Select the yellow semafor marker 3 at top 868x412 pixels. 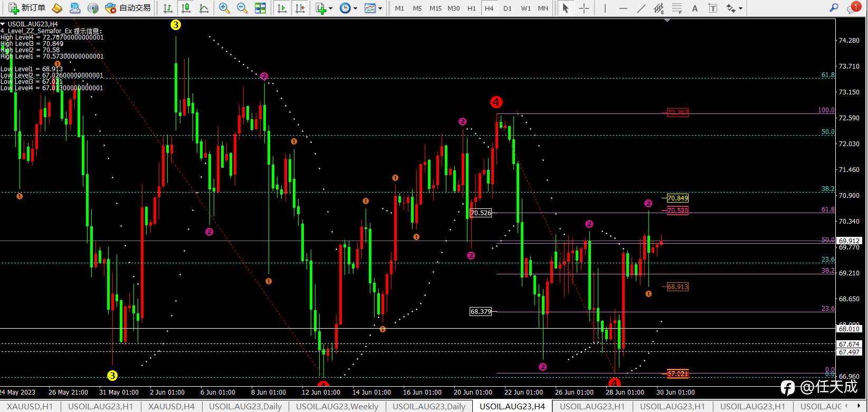point(176,25)
